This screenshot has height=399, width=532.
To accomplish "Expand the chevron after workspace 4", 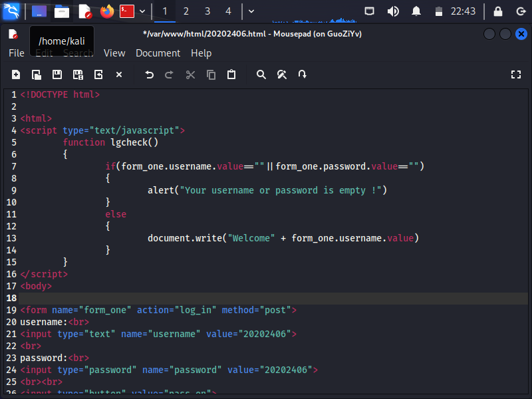I will point(251,11).
